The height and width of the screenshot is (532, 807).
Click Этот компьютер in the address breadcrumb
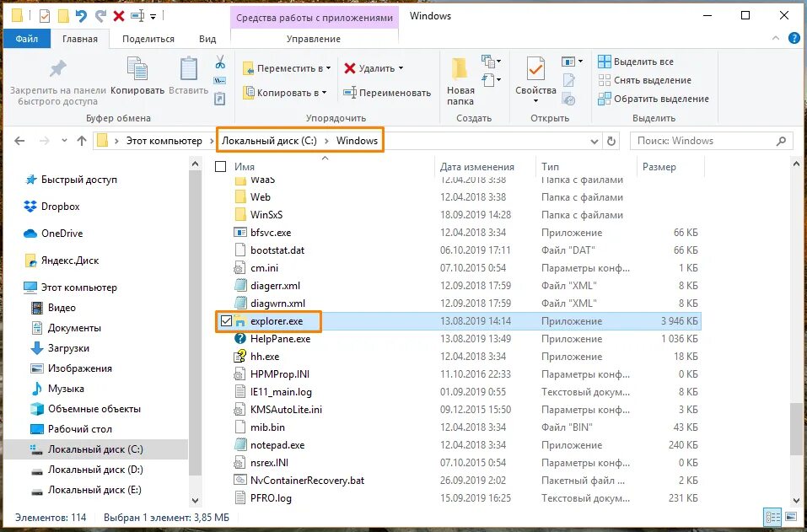coord(164,141)
